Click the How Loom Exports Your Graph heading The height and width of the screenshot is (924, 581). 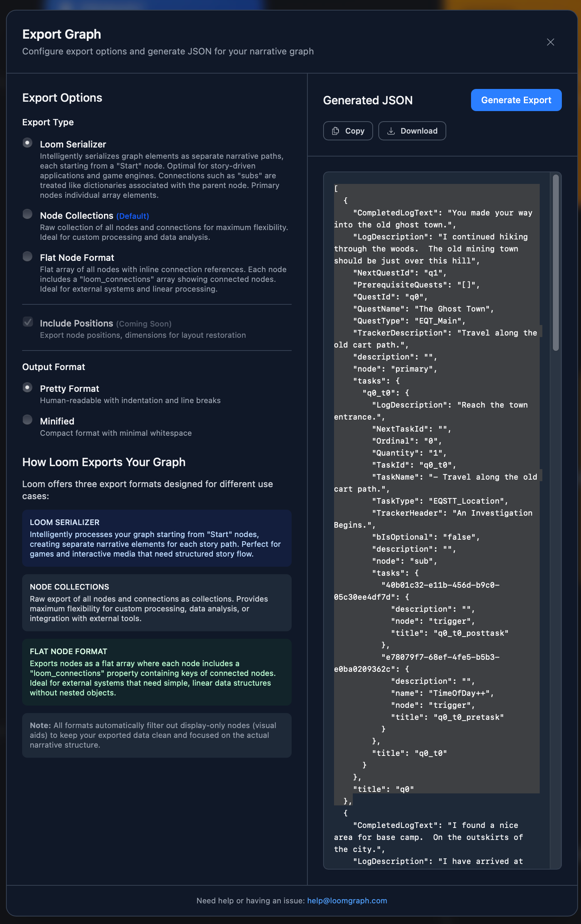point(104,462)
